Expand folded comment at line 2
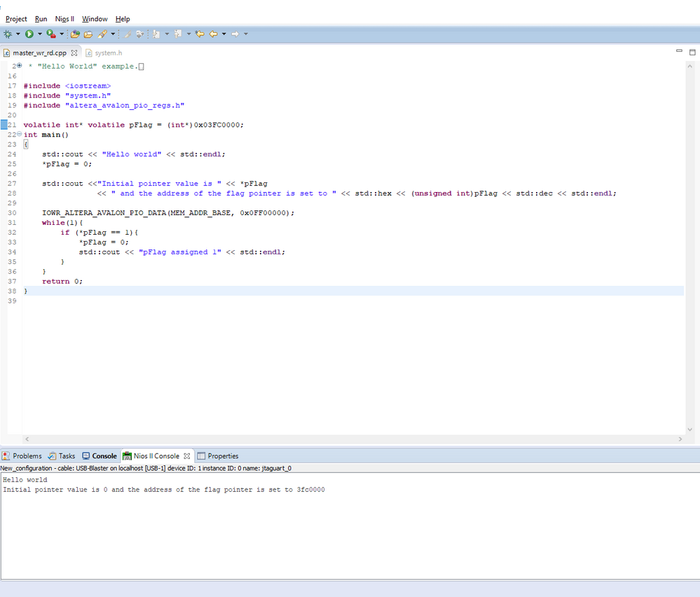Image resolution: width=700 pixels, height=597 pixels. (19, 66)
